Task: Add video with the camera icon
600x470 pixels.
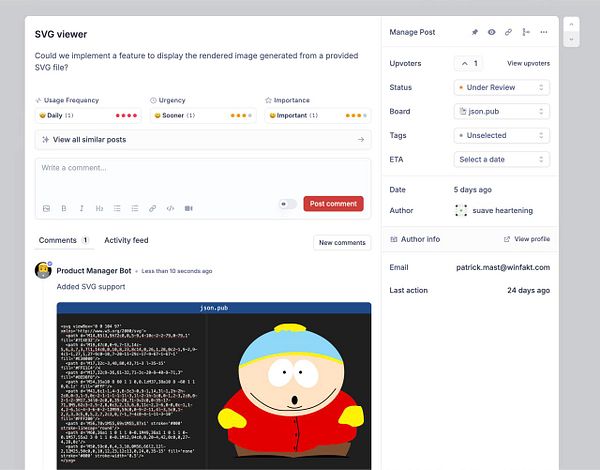Action: tap(188, 208)
